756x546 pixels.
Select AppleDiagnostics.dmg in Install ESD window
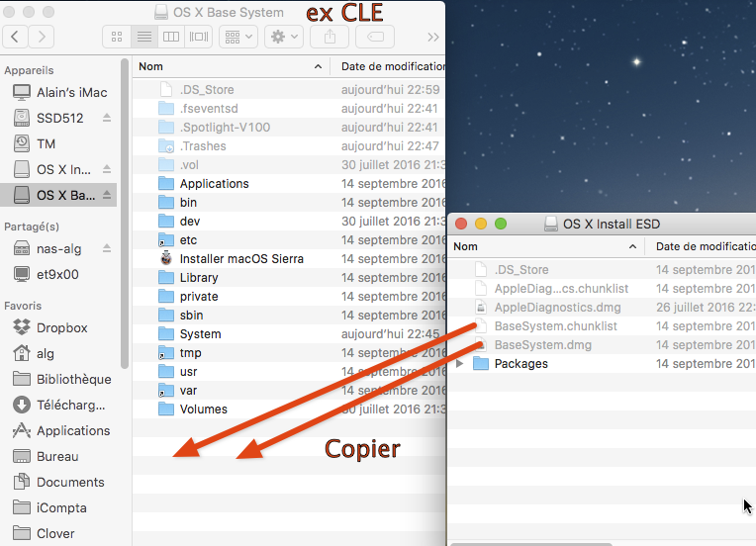602,308
